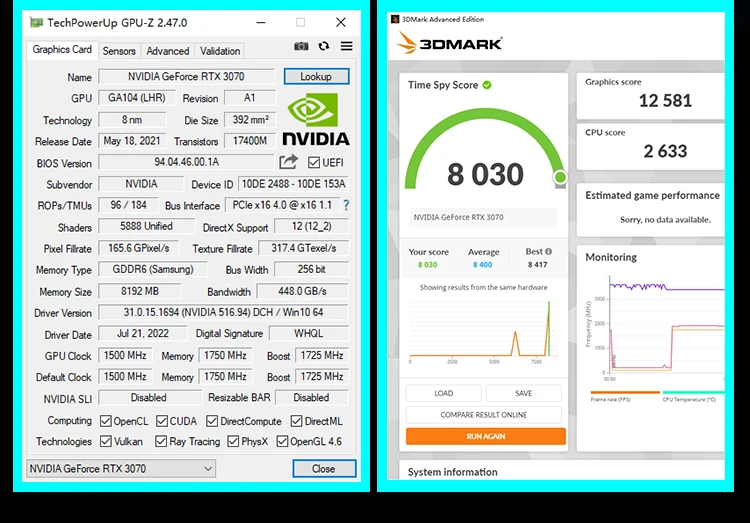The image size is (750, 523).
Task: Click the Monitoring frequency graph
Action: point(655,328)
